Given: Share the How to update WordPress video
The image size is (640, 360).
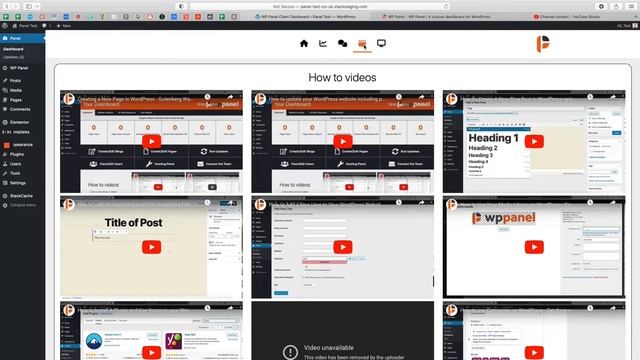Looking at the screenshot, I should 422,97.
